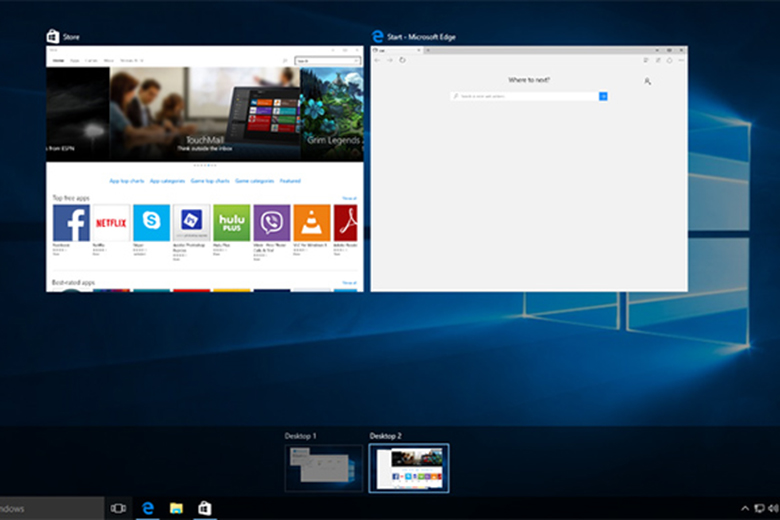Viewport: 780px width, 520px height.
Task: Open the Grim Legends featured banner
Action: point(332,114)
